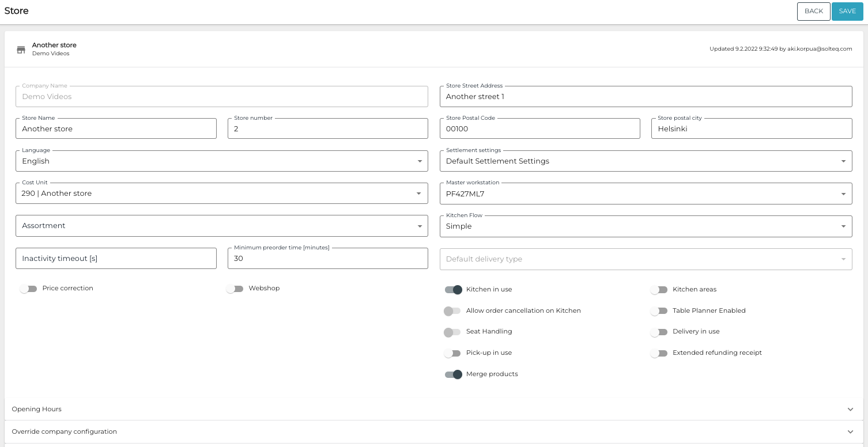868x447 pixels.
Task: Enable Allow order cancellation on Kitchen
Action: [452, 311]
